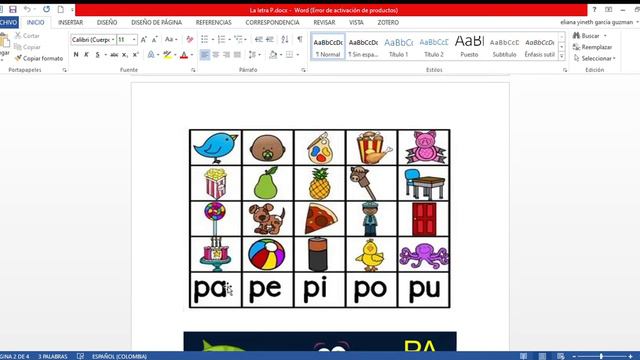Increase paragraph indent

pos(270,40)
